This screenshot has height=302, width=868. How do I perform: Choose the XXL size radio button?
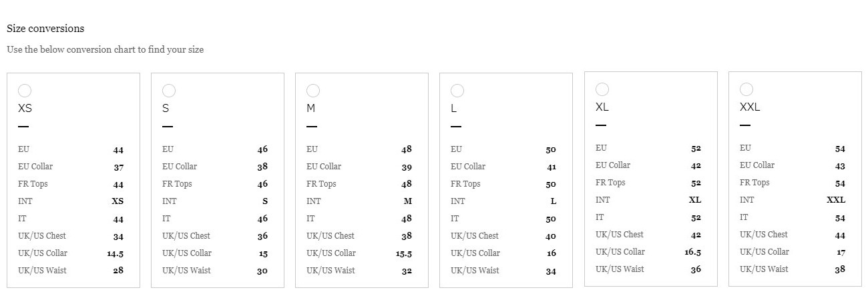point(746,89)
